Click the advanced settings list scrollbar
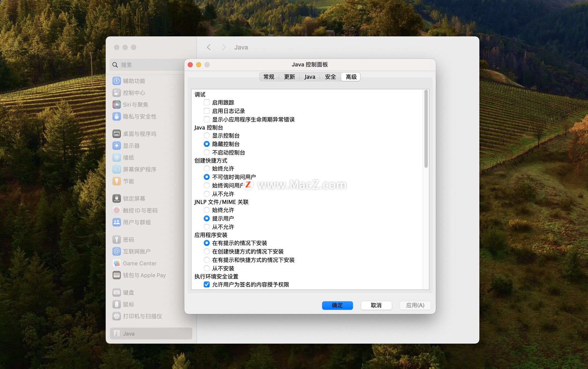The height and width of the screenshot is (369, 588). pyautogui.click(x=426, y=129)
